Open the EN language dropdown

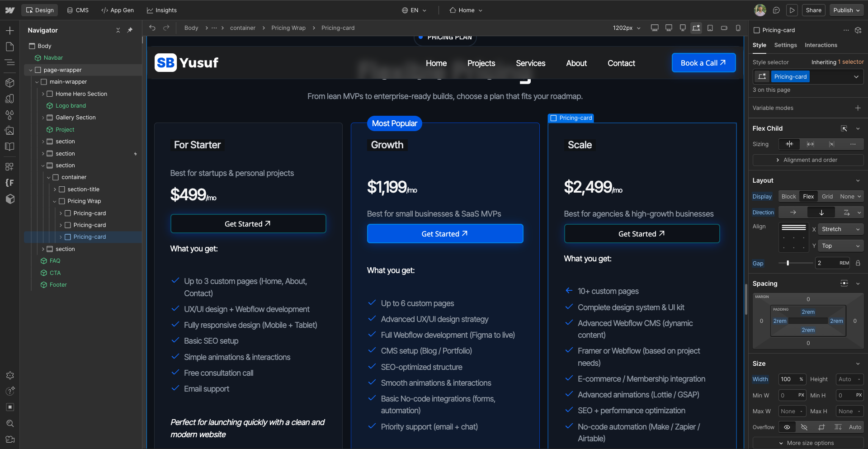(x=414, y=10)
